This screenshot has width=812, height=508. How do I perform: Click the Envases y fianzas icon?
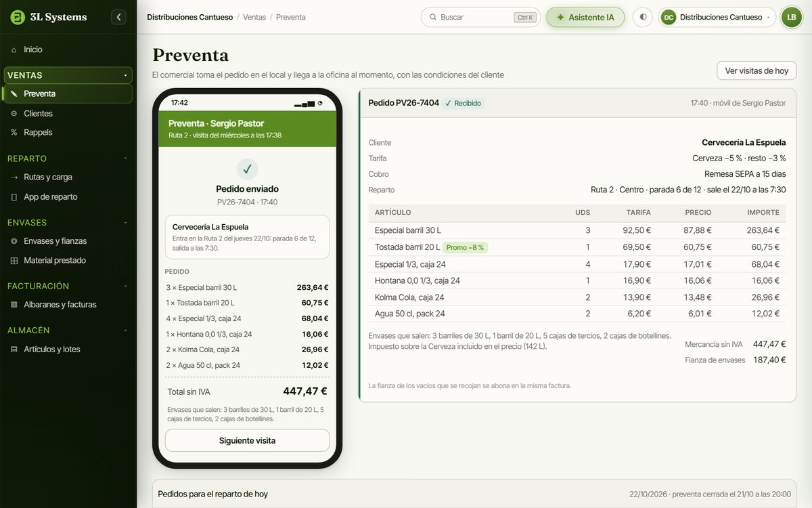click(x=14, y=240)
